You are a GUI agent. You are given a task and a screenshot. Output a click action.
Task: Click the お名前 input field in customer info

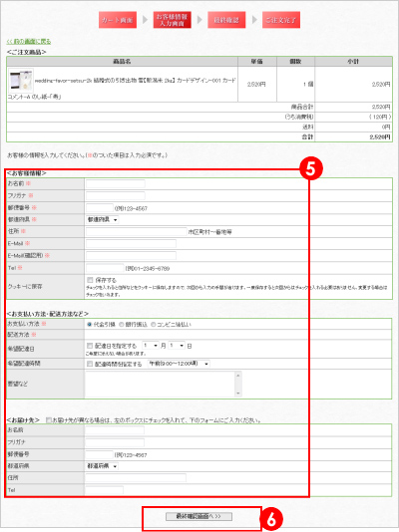click(x=116, y=184)
